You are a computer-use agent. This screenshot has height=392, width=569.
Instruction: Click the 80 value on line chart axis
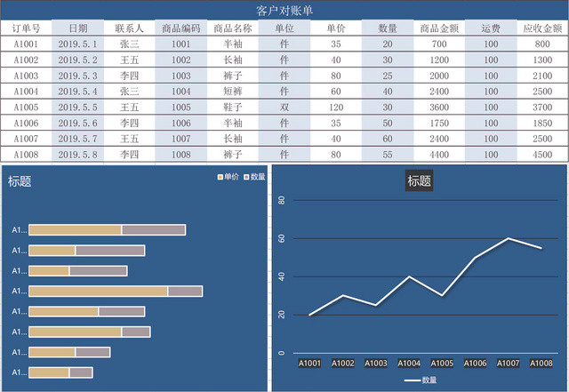[281, 200]
